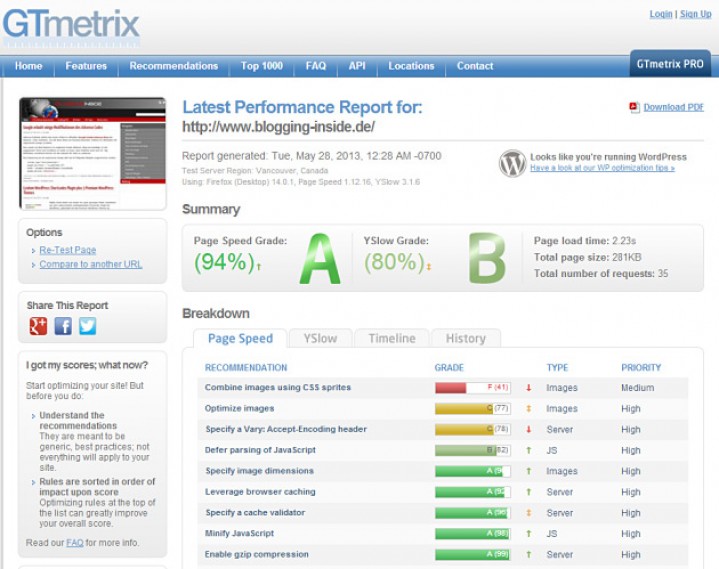719x569 pixels.
Task: Switch to the Page Speed tab
Action: pyautogui.click(x=240, y=338)
